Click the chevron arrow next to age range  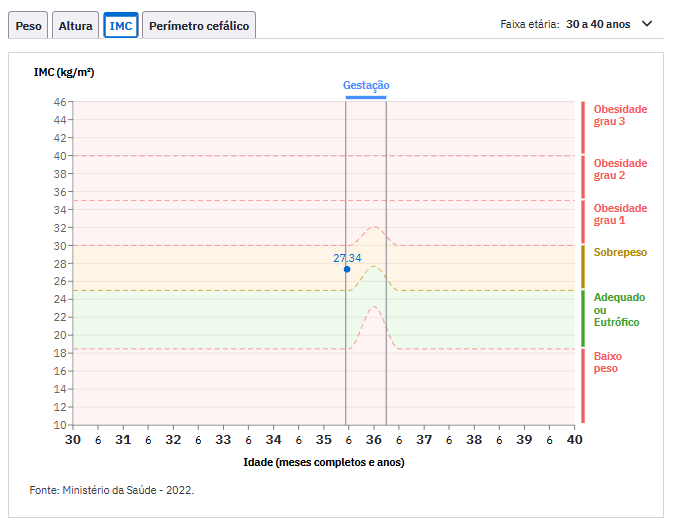[x=647, y=24]
